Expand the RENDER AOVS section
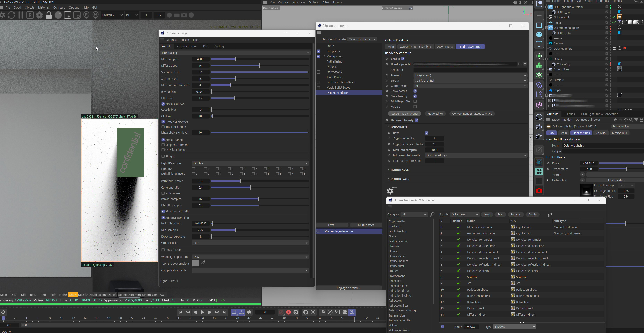The width and height of the screenshot is (644, 333). 399,170
